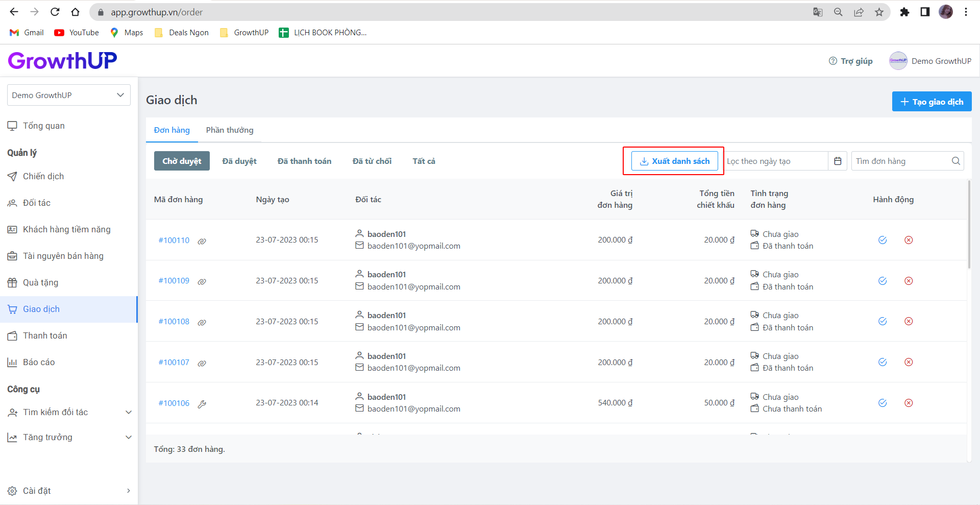Switch to the Phần thưởng tab
Screen dimensions: 980x505
coord(230,130)
